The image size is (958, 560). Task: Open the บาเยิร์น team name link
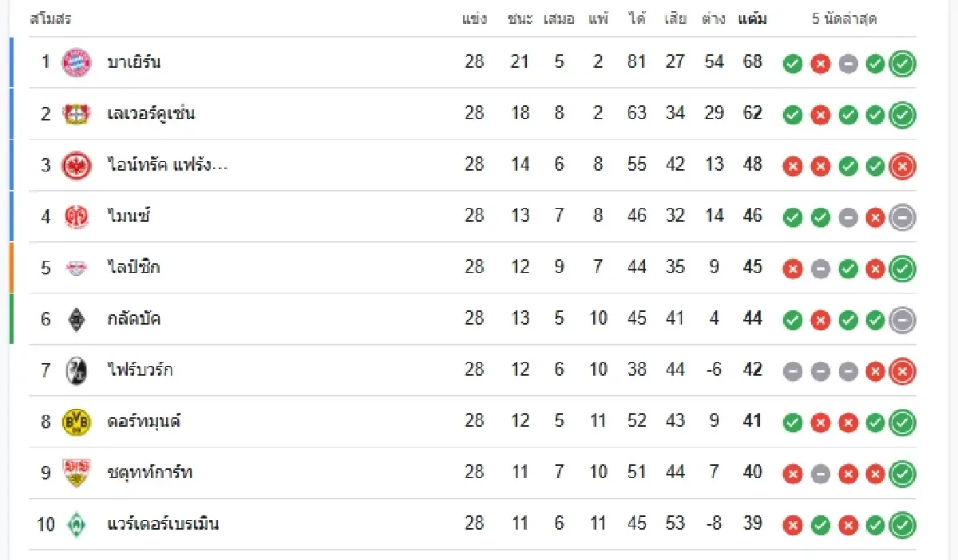(x=133, y=62)
